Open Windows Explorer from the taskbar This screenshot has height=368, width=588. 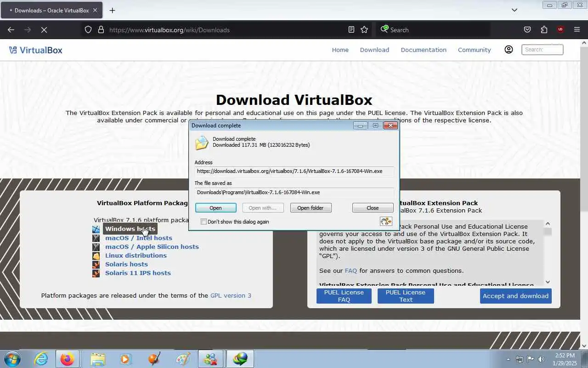click(x=97, y=359)
